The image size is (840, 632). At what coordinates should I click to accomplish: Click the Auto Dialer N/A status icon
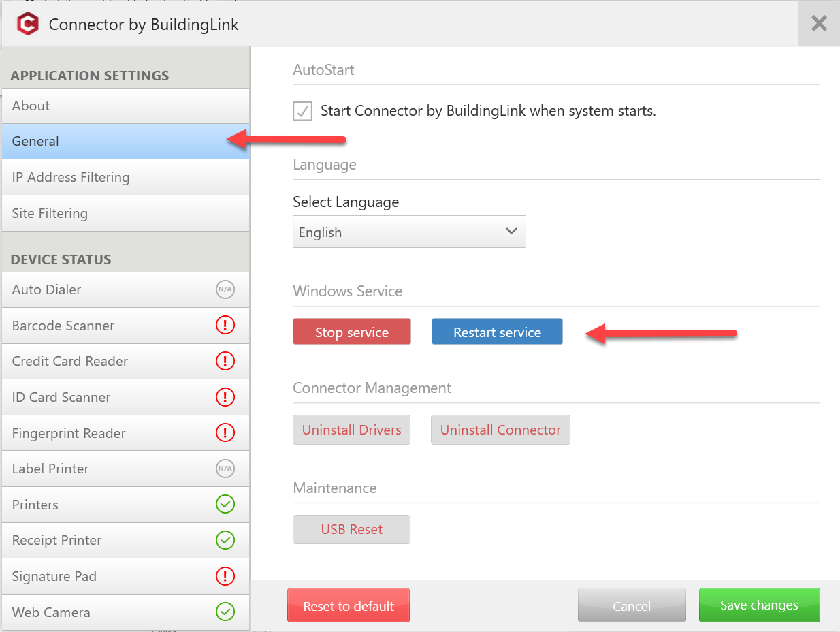(225, 290)
